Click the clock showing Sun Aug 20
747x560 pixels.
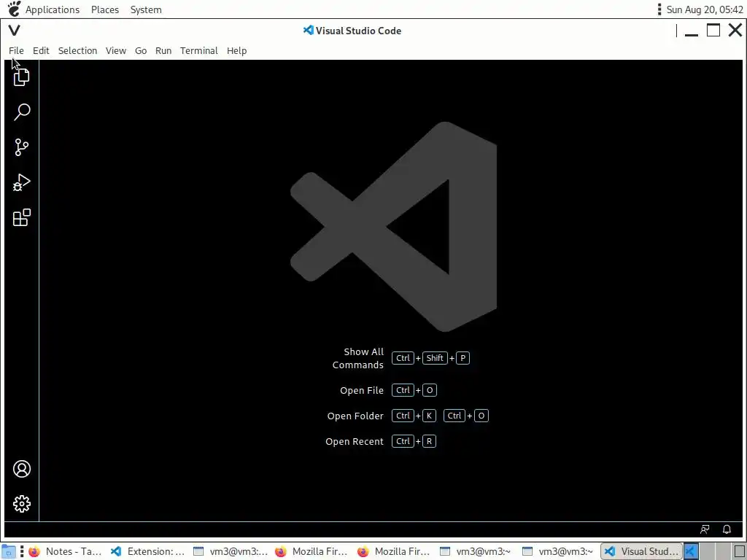click(705, 9)
